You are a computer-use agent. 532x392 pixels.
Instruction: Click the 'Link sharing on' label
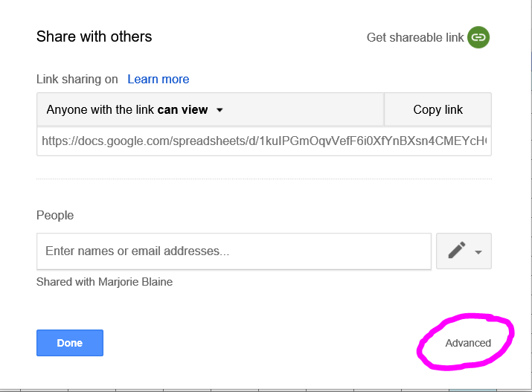77,79
